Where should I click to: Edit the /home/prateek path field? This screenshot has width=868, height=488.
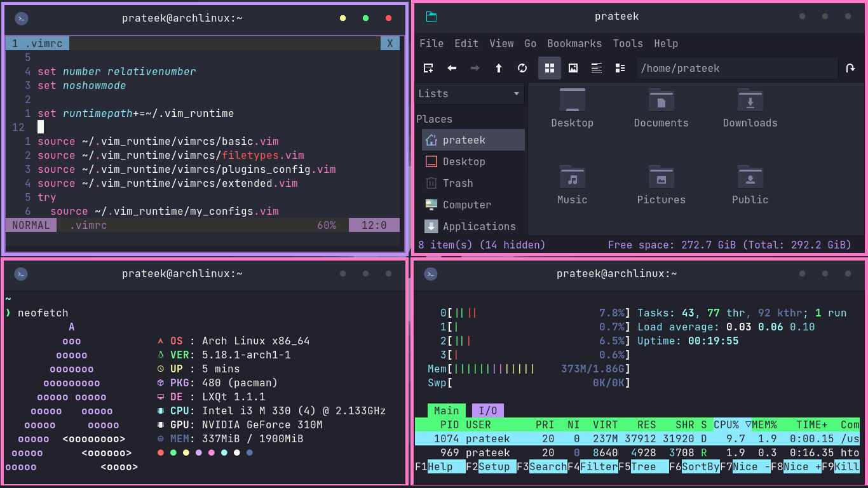pyautogui.click(x=737, y=68)
